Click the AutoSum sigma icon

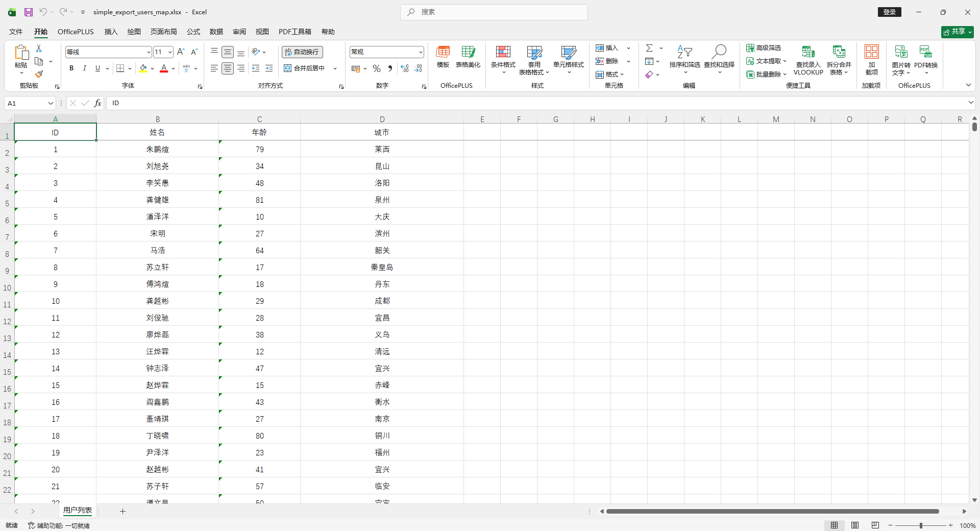pos(649,48)
